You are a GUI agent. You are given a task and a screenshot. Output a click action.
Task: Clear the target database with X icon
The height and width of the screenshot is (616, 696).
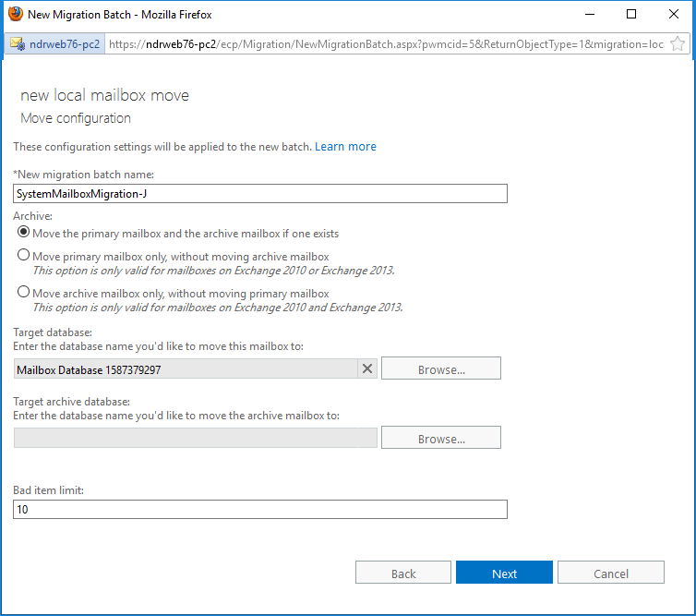[367, 368]
